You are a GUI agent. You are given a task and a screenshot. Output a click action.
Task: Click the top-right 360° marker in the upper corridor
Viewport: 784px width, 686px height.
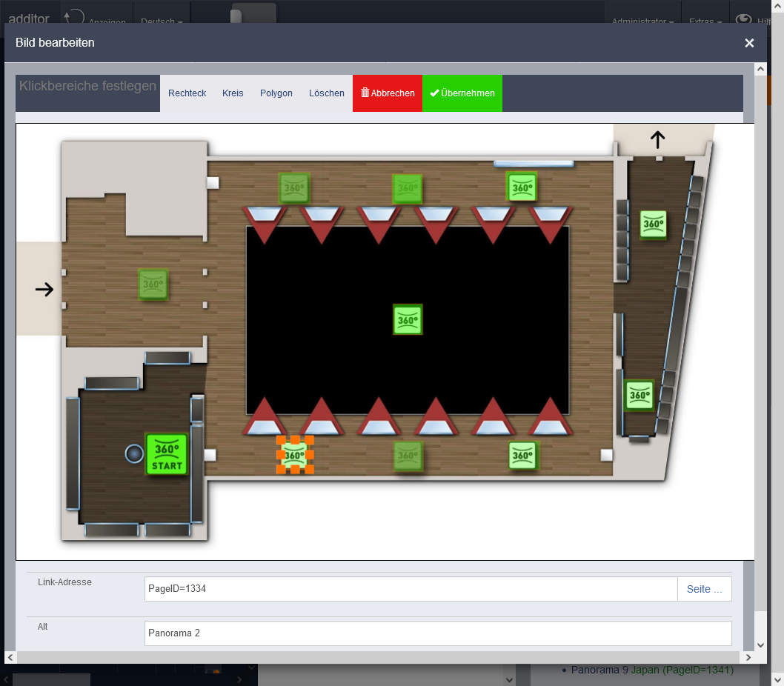(522, 187)
